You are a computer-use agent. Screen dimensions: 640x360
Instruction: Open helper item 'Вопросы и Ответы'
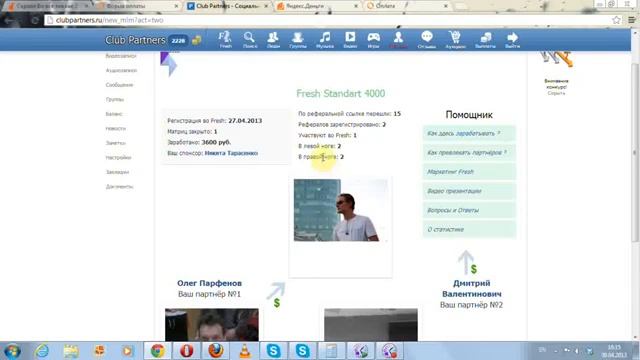coord(469,210)
